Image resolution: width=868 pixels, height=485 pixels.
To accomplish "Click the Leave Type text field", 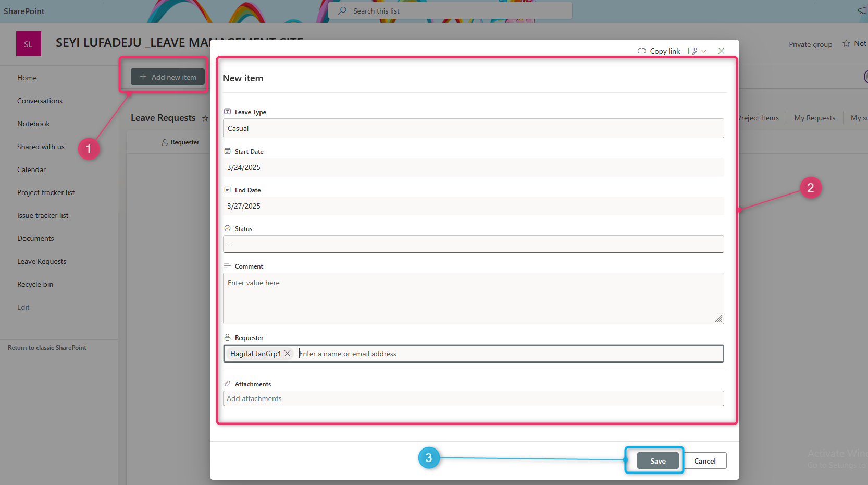I will click(473, 128).
